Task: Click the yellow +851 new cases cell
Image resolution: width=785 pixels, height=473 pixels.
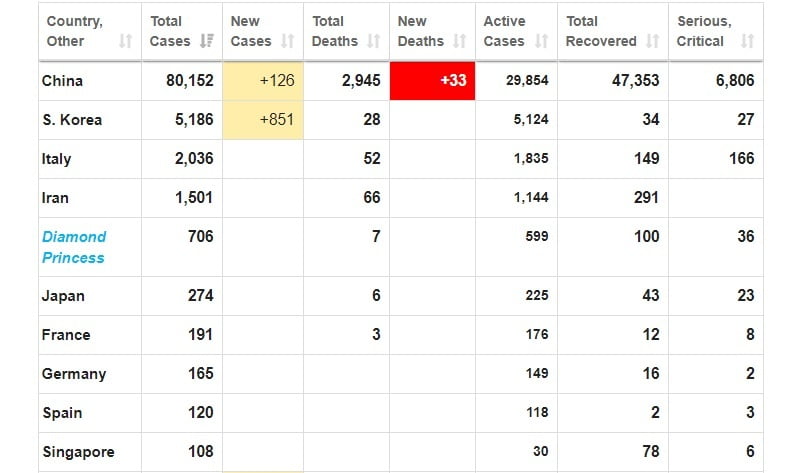Action: 263,120
